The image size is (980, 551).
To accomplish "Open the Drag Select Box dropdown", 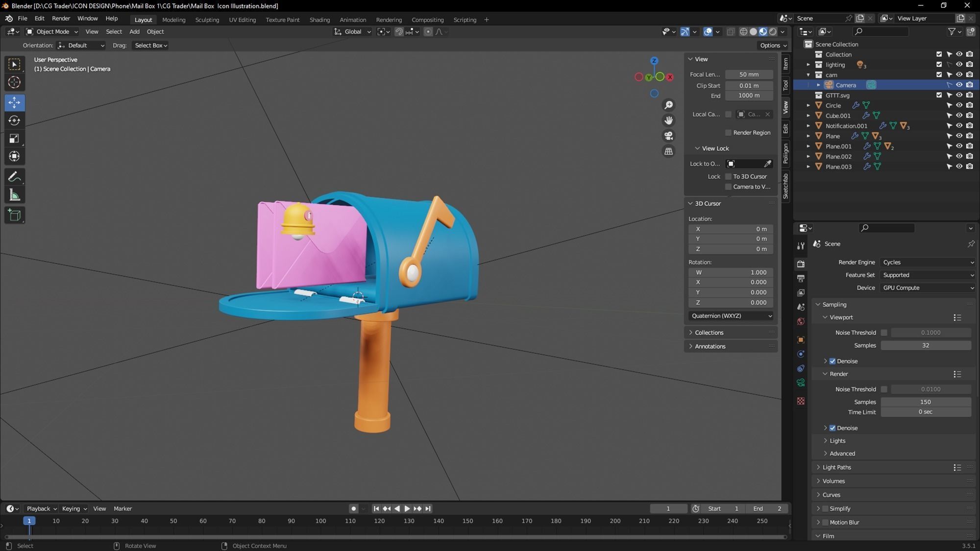I will [x=151, y=46].
